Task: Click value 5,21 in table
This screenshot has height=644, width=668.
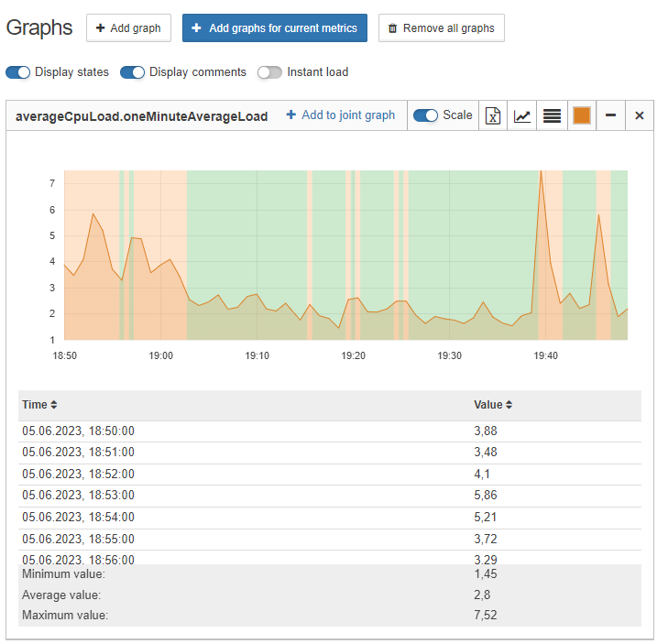Action: point(486,518)
